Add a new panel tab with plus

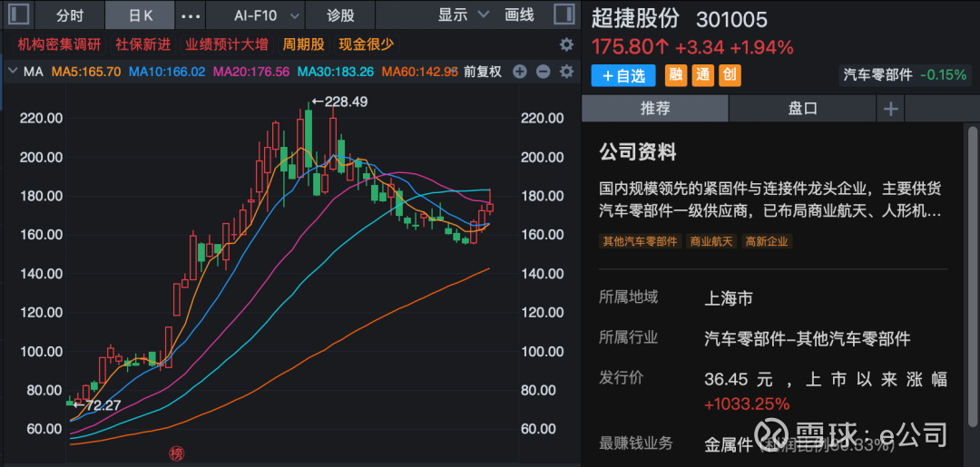(x=891, y=108)
